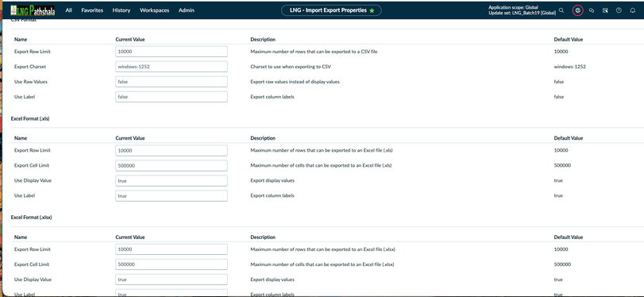Edit the .xlsx Export Cell Limit field
This screenshot has height=297, width=644.
(x=172, y=264)
